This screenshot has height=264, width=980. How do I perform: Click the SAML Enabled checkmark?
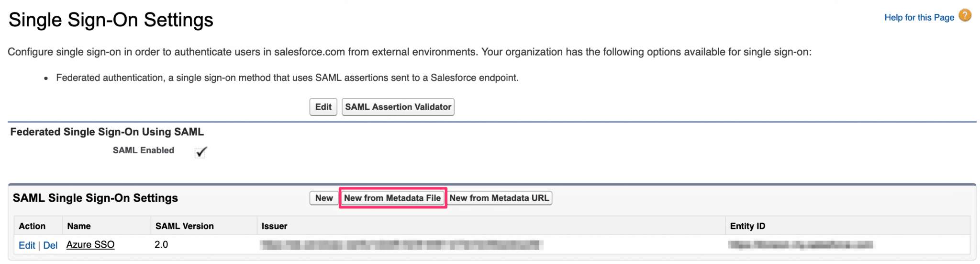pyautogui.click(x=201, y=152)
